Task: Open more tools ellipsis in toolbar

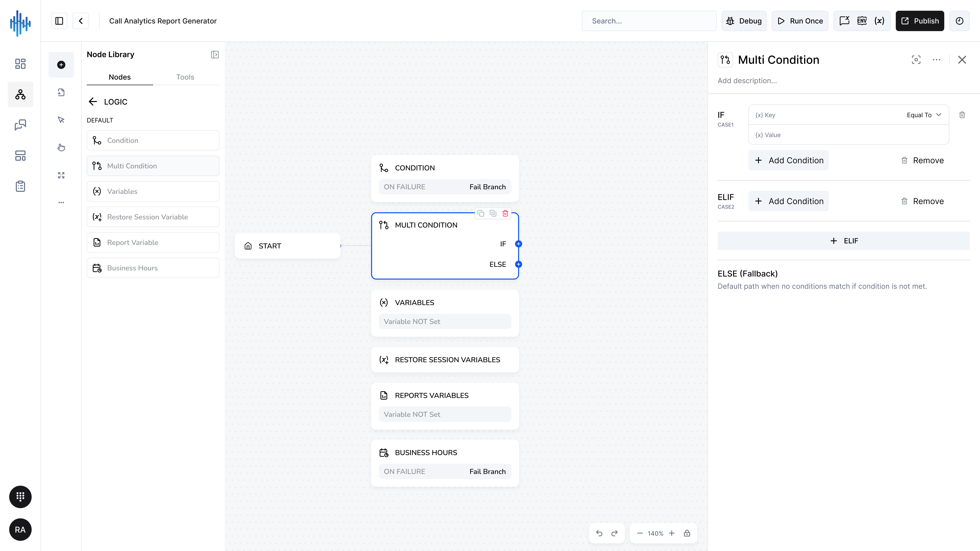Action: 61,202
